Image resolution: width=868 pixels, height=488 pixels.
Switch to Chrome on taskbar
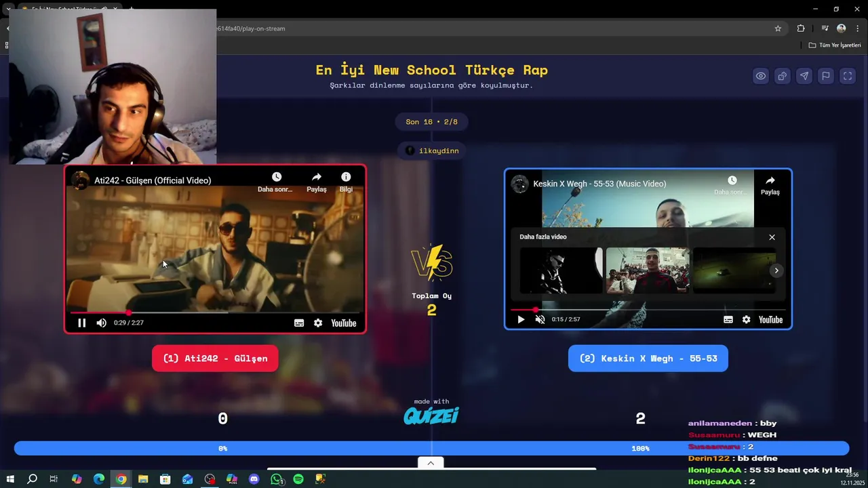(121, 479)
